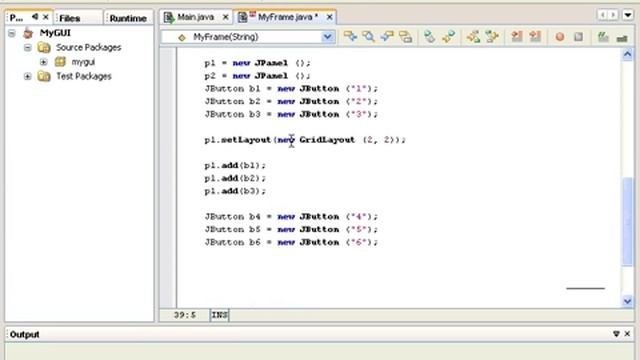
Task: Click the Source Packages folder icon
Action: tap(44, 47)
